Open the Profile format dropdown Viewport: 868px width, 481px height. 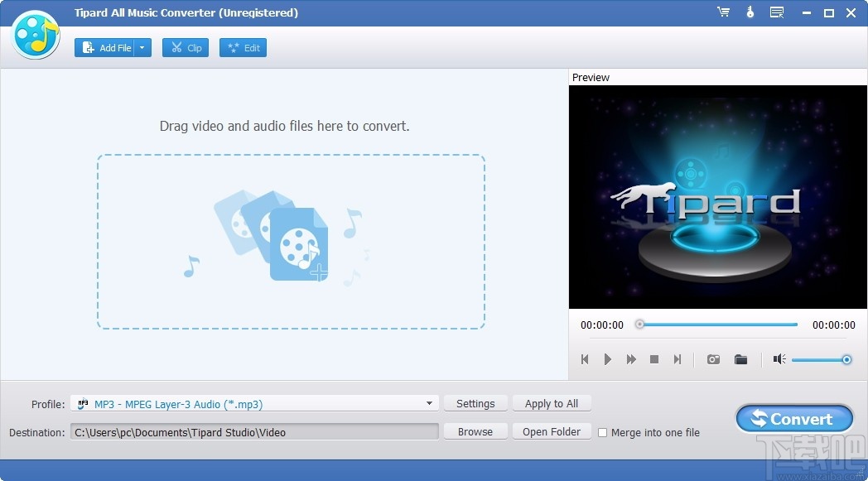pyautogui.click(x=430, y=403)
